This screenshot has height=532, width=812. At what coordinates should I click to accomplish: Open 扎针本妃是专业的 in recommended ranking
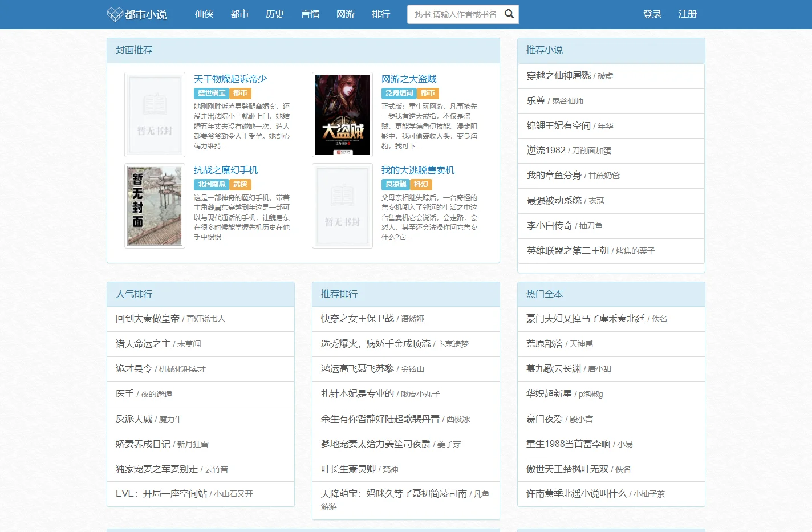coord(358,394)
